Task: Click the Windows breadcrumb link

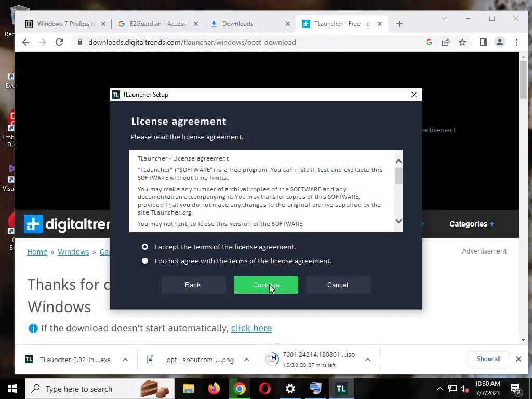Action: coord(73,252)
